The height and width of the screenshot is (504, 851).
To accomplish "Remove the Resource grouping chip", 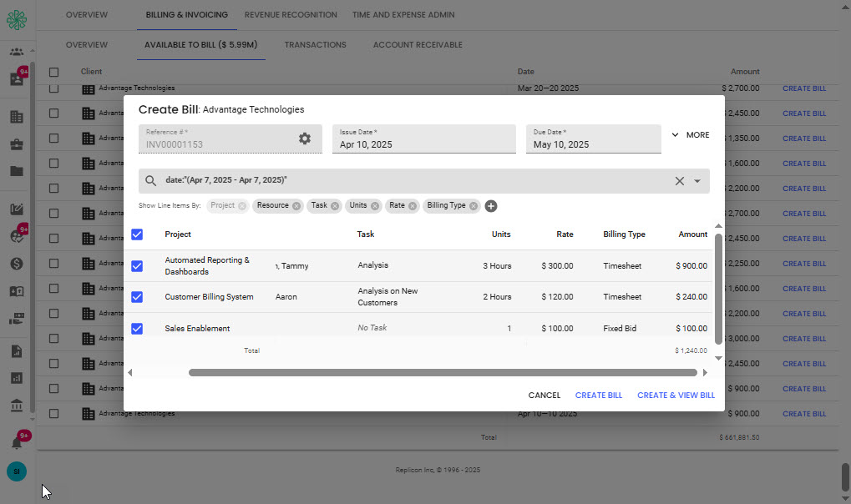I will 296,206.
